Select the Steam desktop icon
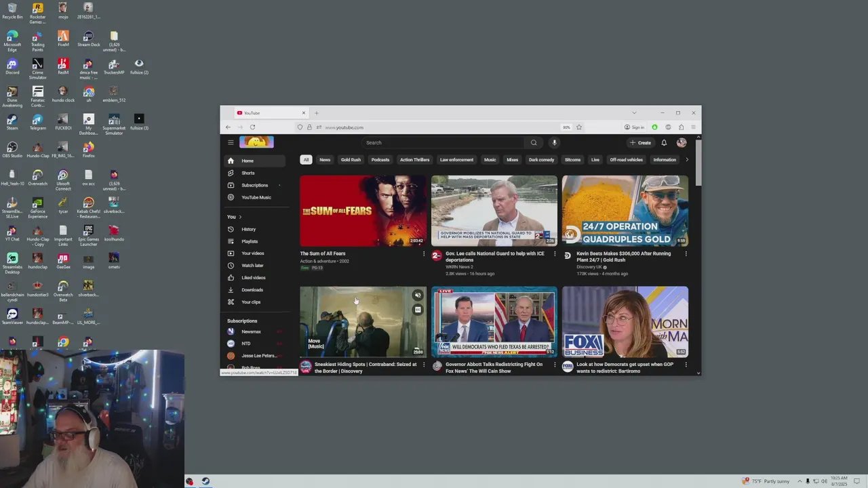This screenshot has height=488, width=868. point(12,122)
